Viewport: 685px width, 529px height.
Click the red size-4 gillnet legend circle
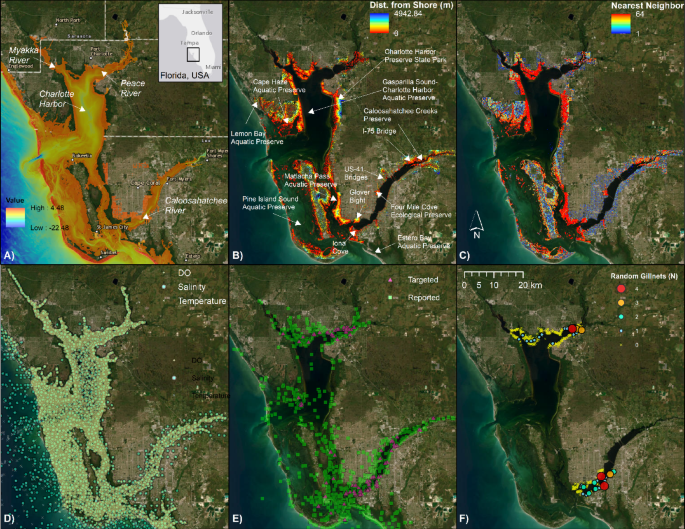tap(621, 289)
